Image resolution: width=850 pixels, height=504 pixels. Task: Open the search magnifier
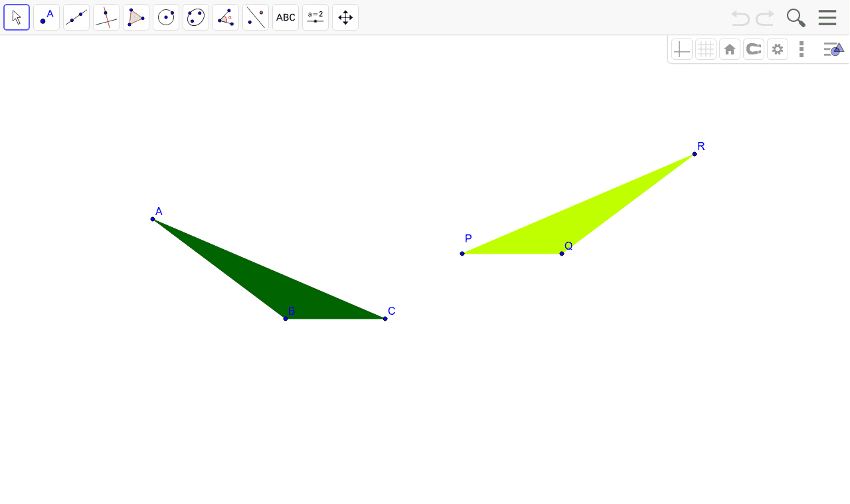point(796,18)
